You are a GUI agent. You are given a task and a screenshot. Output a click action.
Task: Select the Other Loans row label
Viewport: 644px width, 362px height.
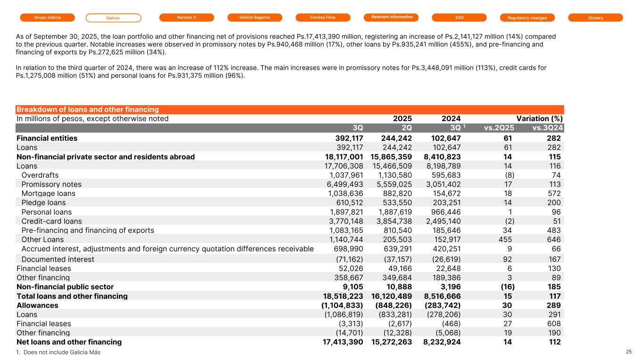pos(42,239)
